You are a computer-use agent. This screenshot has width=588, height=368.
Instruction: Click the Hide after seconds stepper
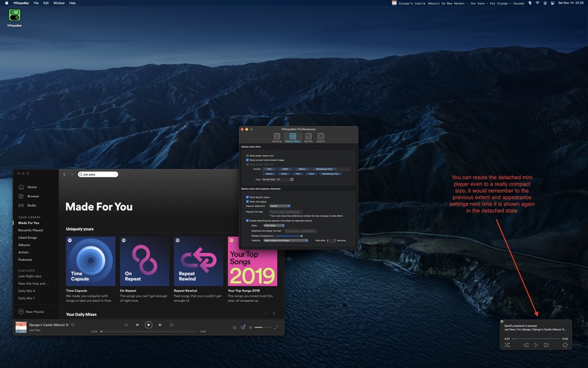pyautogui.click(x=334, y=240)
